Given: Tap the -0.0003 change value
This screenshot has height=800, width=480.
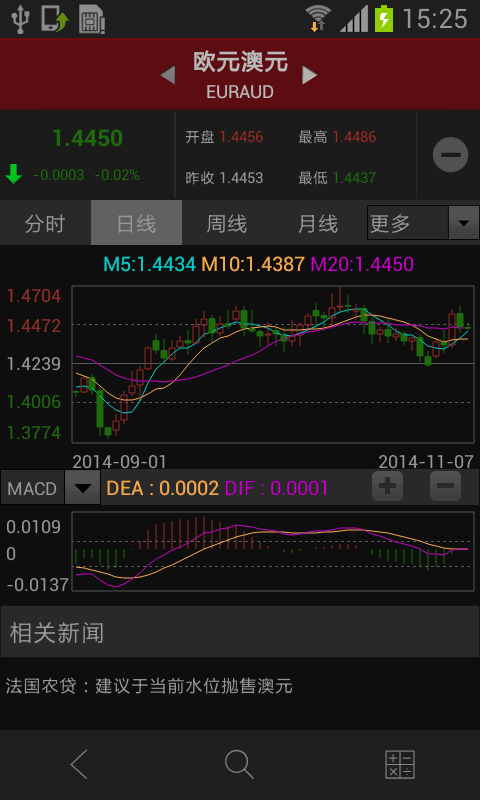Looking at the screenshot, I should [59, 176].
